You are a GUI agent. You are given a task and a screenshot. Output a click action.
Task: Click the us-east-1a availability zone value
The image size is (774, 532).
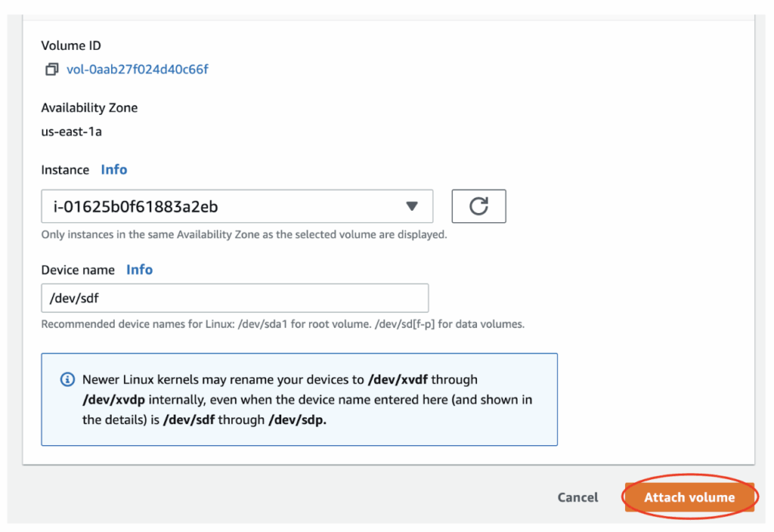[71, 131]
